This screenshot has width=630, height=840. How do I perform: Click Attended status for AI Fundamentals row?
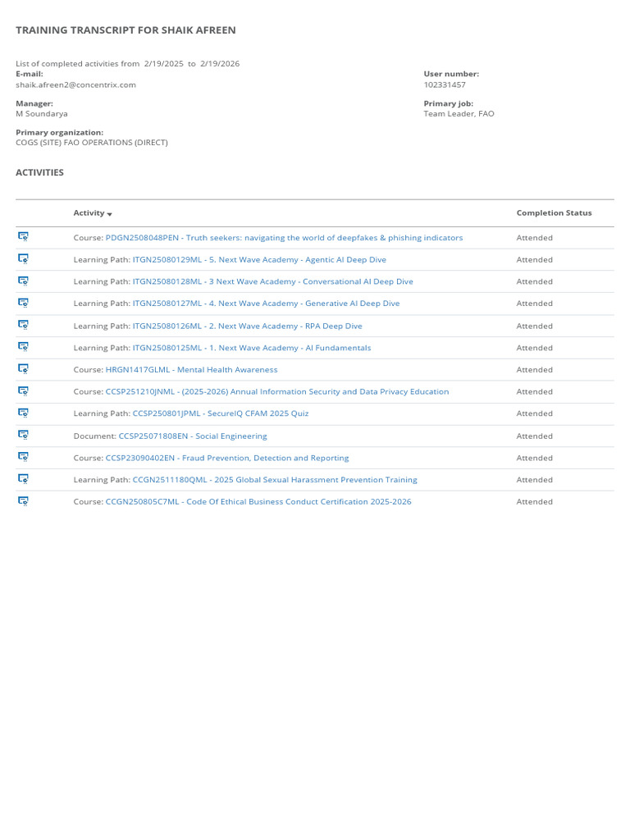coord(534,348)
